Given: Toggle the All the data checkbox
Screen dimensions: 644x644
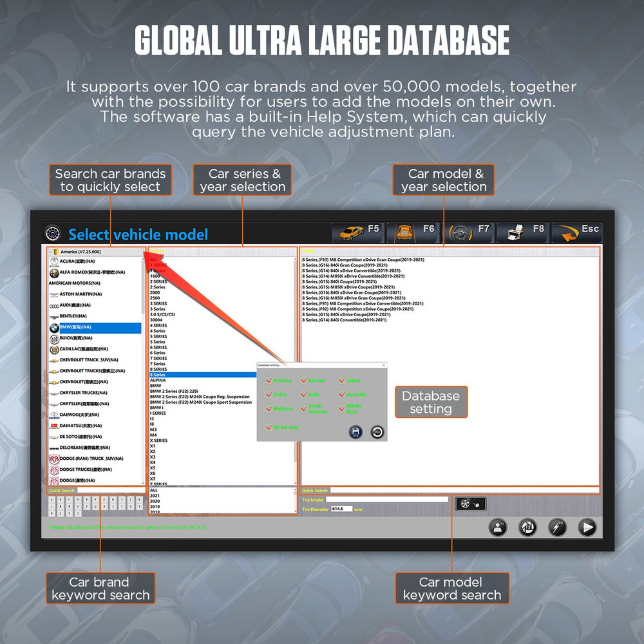Looking at the screenshot, I should pyautogui.click(x=269, y=427).
